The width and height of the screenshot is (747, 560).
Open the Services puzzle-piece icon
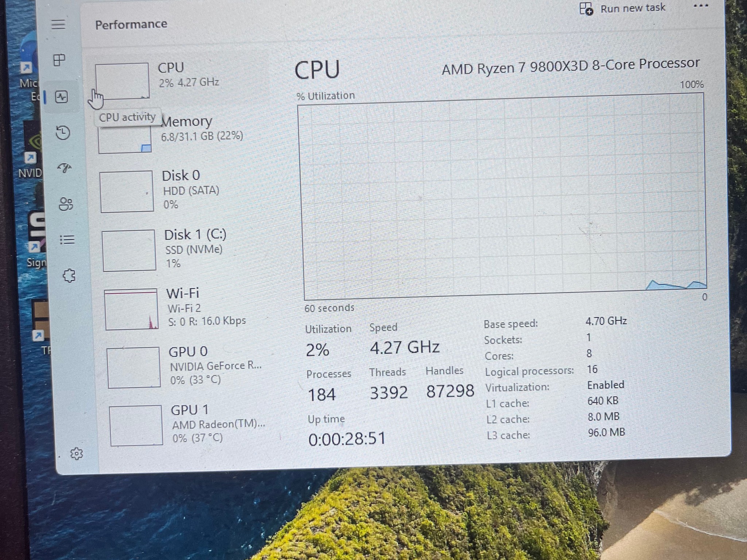(x=69, y=276)
